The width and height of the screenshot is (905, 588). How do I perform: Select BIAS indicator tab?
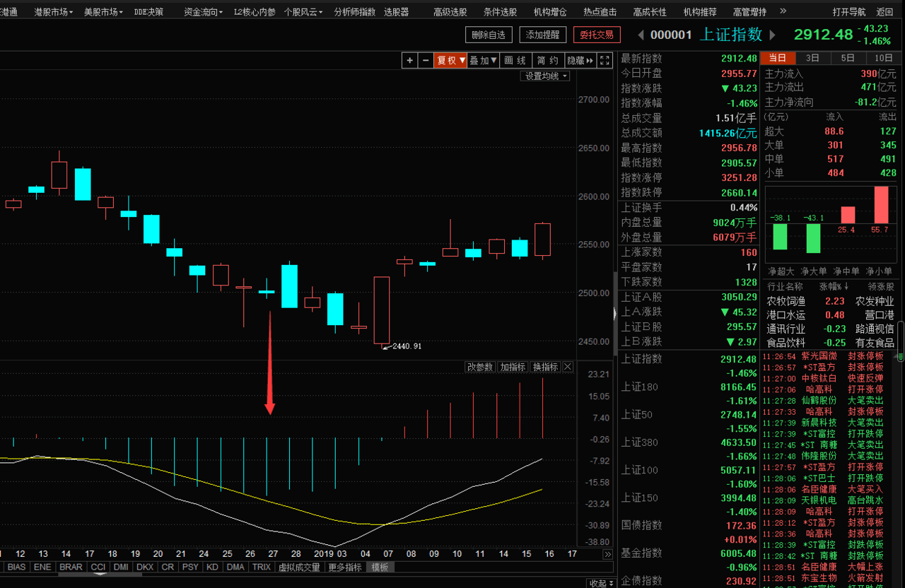click(x=17, y=567)
